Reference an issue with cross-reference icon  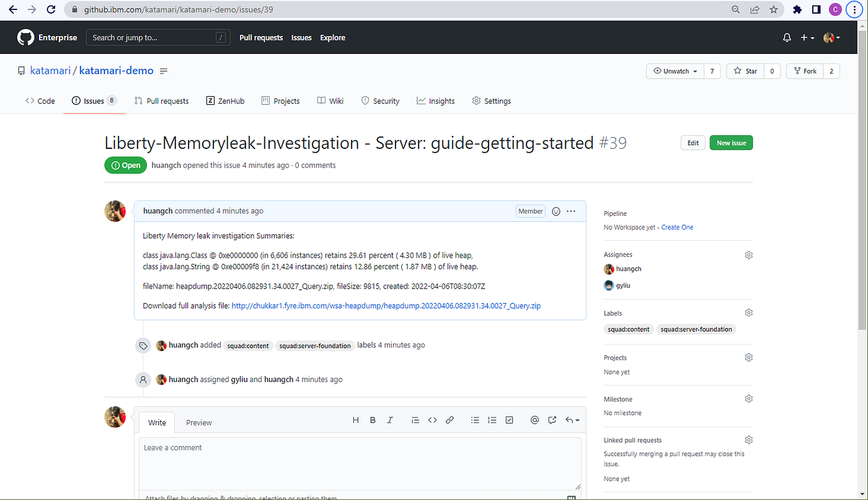[x=552, y=420]
